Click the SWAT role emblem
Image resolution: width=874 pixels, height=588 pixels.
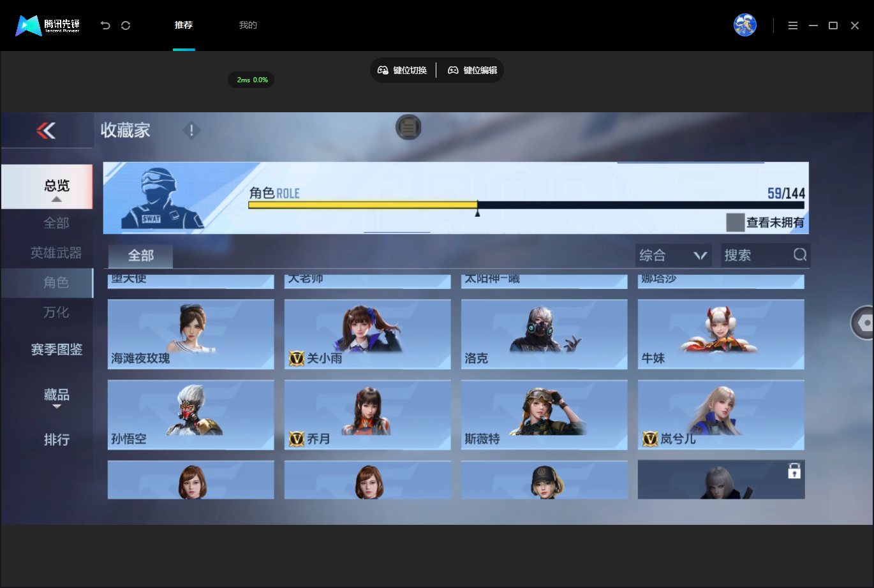pos(161,198)
